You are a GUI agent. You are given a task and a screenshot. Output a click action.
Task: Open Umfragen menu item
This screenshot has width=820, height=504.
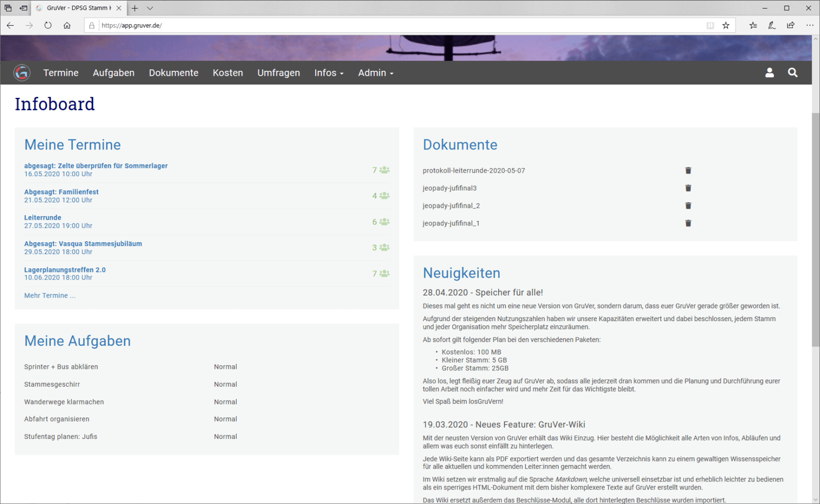pyautogui.click(x=278, y=73)
